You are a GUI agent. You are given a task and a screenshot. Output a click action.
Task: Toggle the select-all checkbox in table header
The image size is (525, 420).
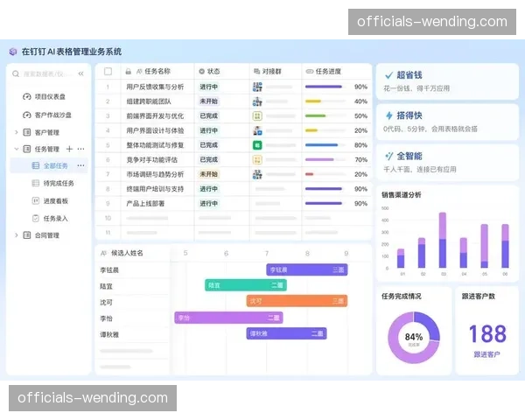(108, 72)
